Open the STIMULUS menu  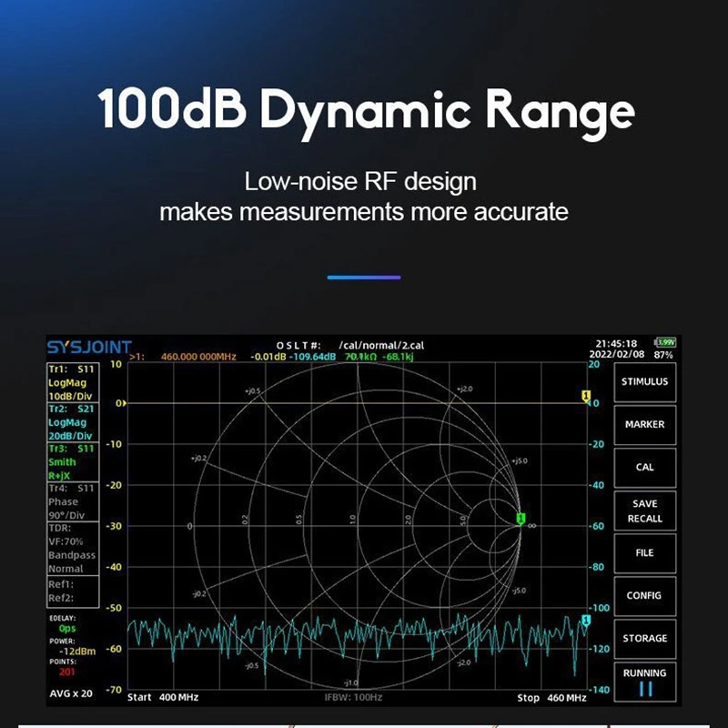645,382
